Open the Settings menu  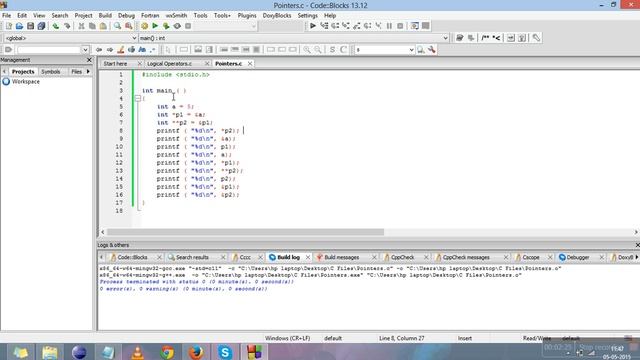click(307, 16)
